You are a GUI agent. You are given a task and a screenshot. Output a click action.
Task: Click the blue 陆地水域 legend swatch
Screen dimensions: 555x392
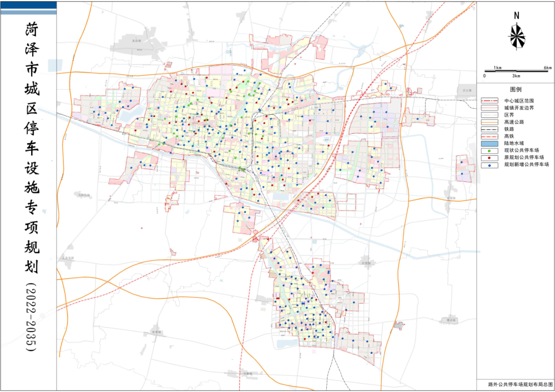click(490, 144)
